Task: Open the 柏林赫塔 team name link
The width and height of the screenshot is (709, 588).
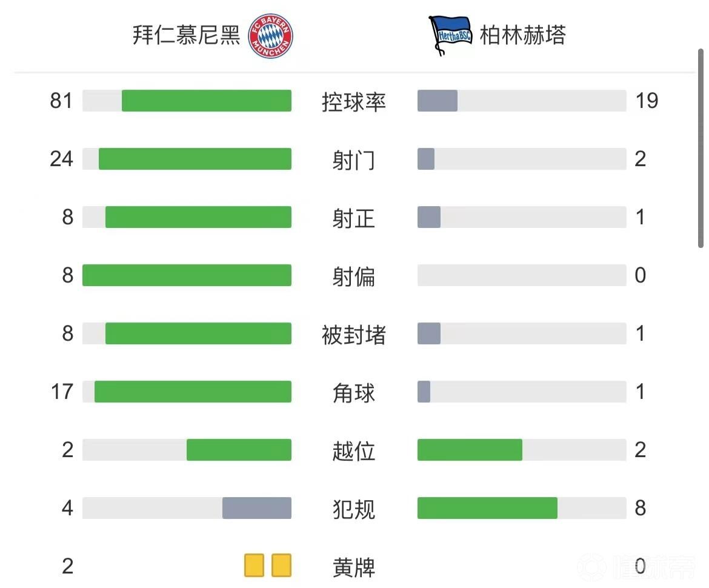Action: 522,35
